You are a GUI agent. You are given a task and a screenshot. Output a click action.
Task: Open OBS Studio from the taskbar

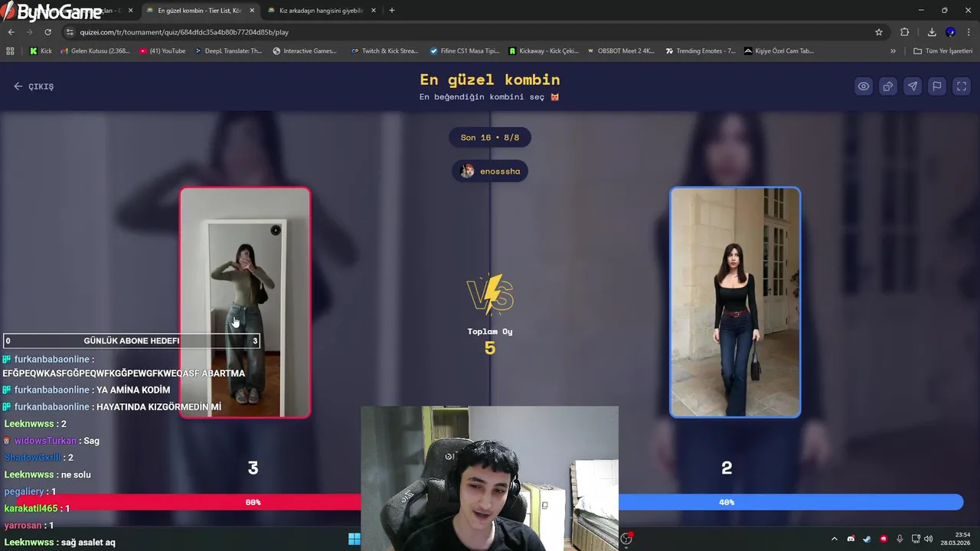[626, 539]
